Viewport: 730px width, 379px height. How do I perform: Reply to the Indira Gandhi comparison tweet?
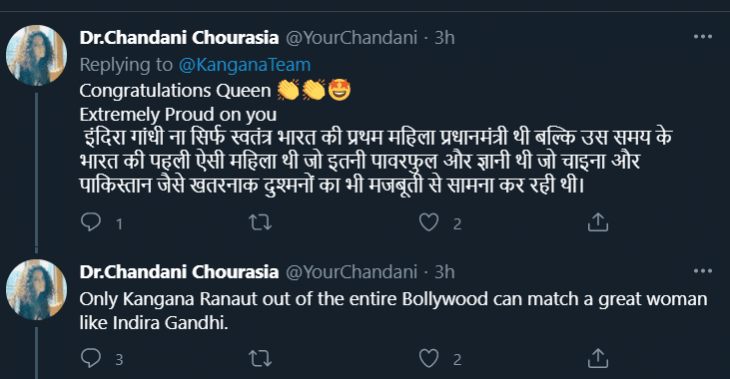pos(91,359)
